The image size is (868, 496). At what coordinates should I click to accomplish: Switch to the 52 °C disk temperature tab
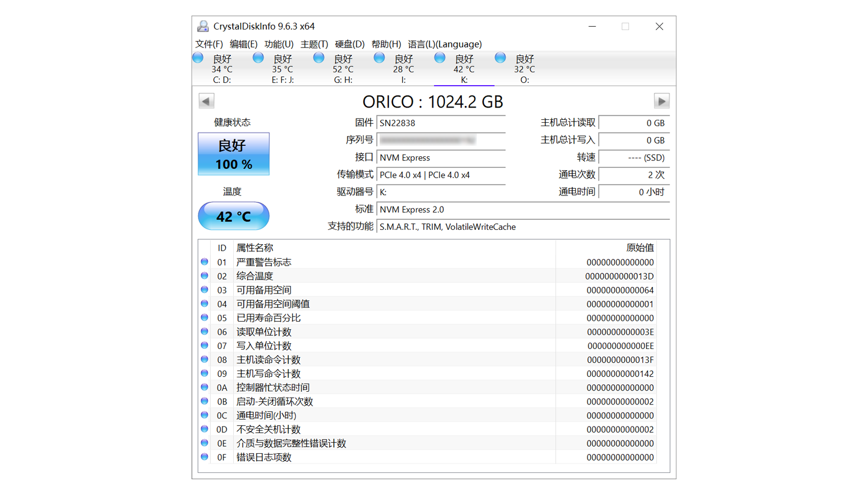pyautogui.click(x=343, y=69)
